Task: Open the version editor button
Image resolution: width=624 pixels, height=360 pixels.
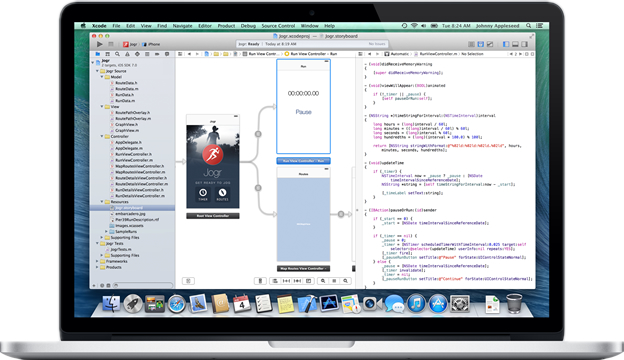Action: click(x=490, y=44)
